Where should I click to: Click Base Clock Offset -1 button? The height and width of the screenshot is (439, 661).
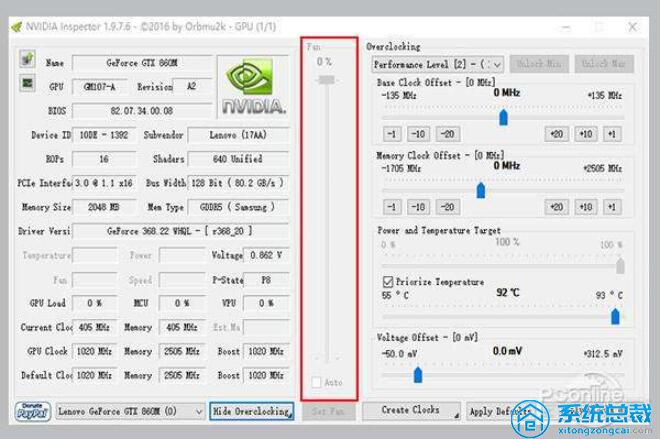tap(392, 135)
